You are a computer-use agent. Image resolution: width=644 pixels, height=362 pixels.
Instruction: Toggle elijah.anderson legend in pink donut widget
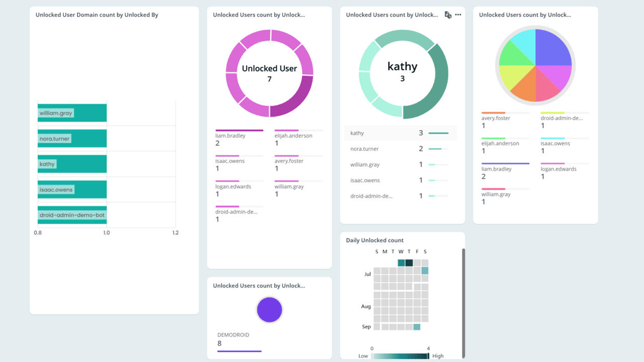point(293,136)
